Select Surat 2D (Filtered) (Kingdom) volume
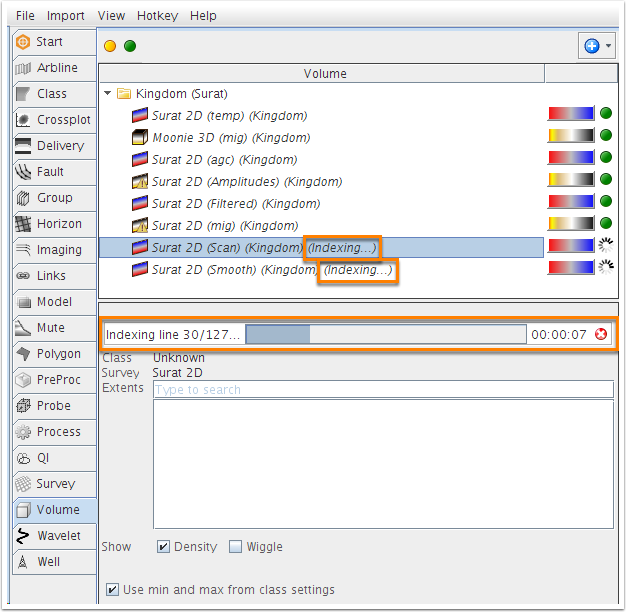The width and height of the screenshot is (626, 612). (236, 204)
